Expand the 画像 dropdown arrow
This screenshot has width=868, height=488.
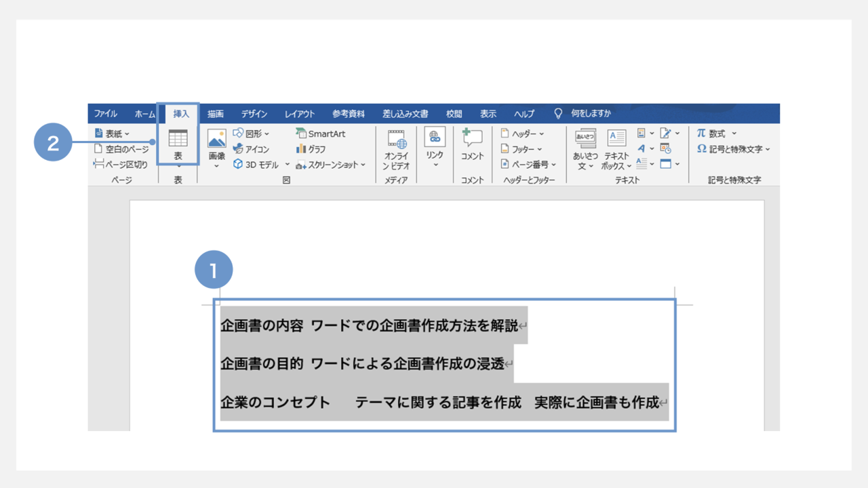(x=216, y=165)
